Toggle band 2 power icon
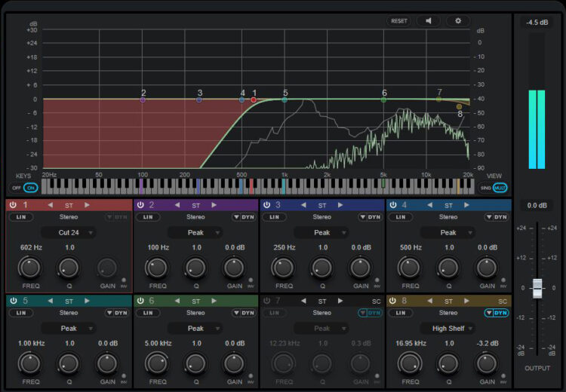 (140, 205)
